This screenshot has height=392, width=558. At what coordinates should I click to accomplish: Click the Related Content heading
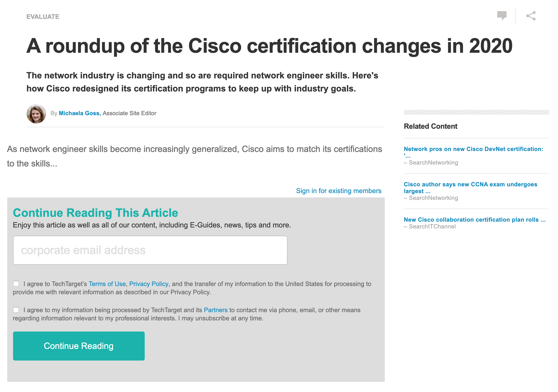tap(430, 126)
